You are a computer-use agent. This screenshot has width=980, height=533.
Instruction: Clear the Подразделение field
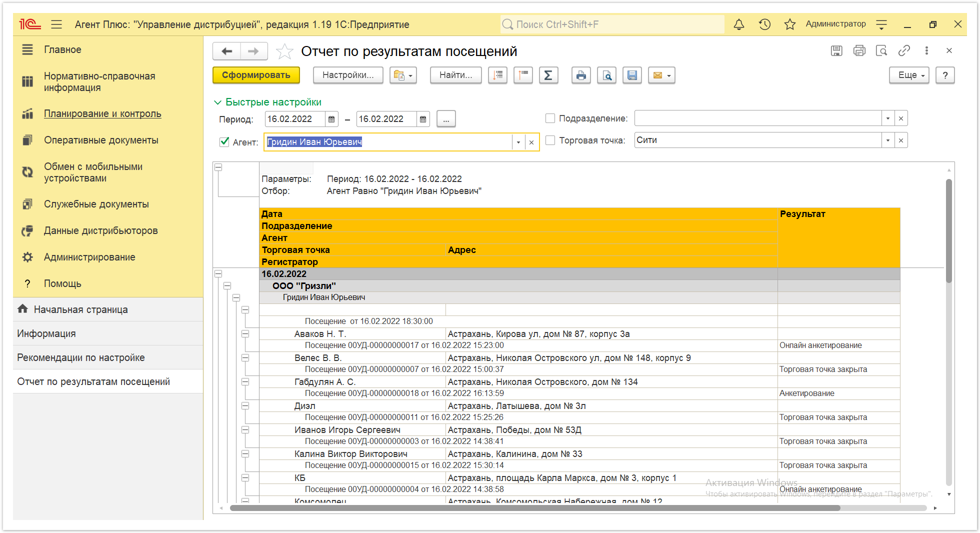point(901,118)
